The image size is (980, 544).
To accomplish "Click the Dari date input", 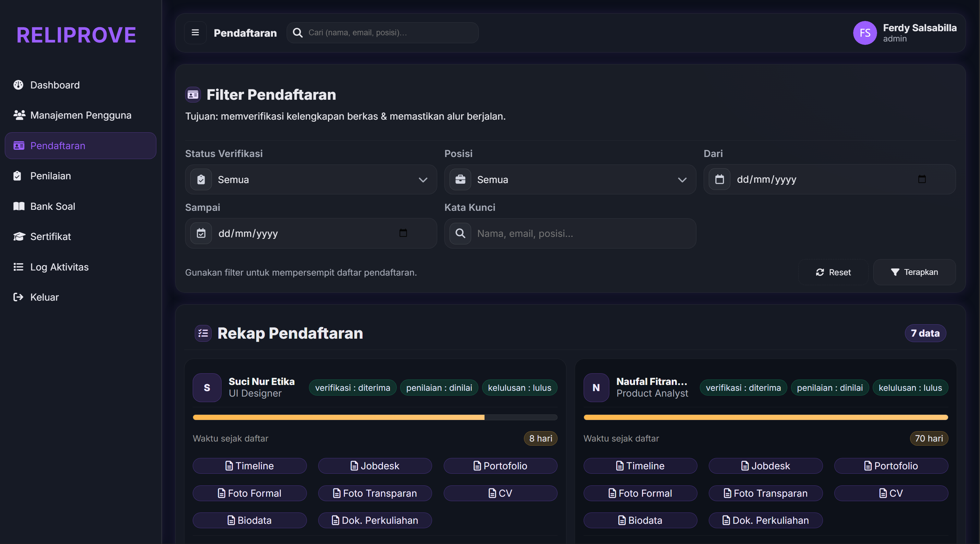I will coord(829,179).
